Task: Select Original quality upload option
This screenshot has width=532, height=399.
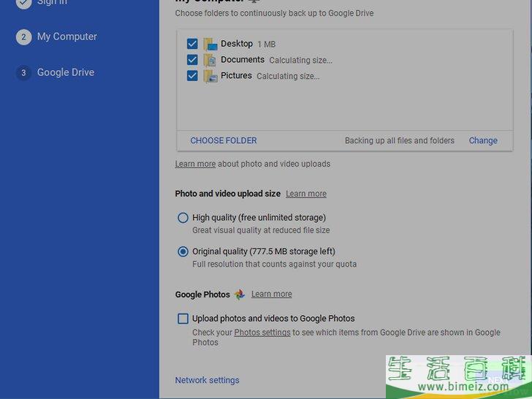Action: (x=183, y=251)
